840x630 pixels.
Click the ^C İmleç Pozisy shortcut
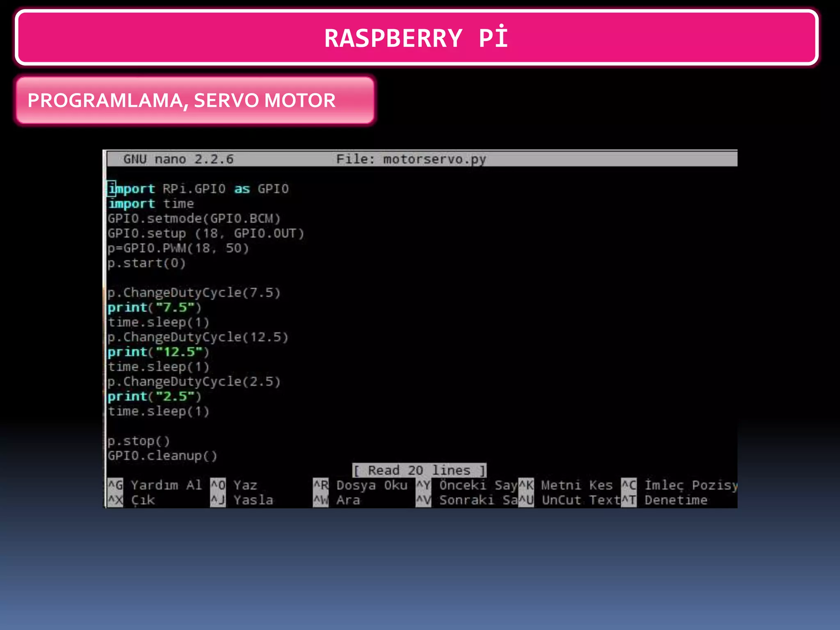[x=679, y=485]
